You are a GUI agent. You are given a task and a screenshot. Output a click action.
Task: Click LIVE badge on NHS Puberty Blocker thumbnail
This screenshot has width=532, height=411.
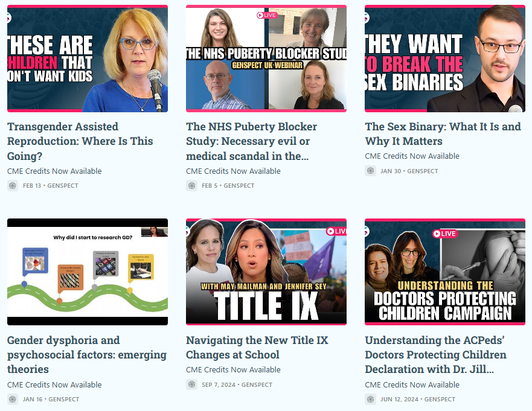tap(267, 15)
